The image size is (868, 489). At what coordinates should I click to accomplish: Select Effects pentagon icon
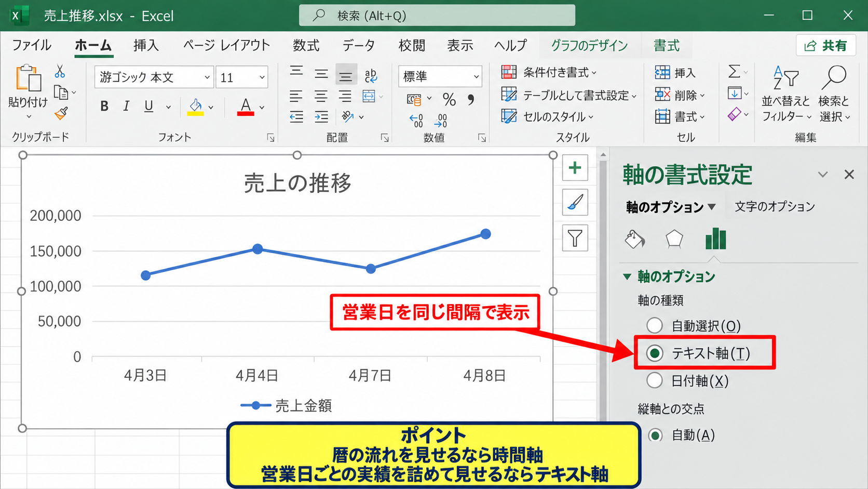tap(674, 239)
